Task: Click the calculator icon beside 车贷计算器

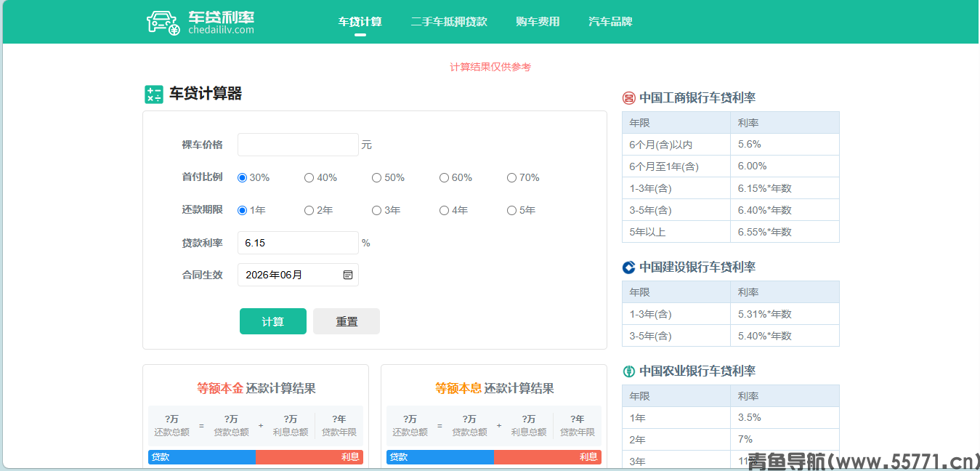Action: click(154, 94)
